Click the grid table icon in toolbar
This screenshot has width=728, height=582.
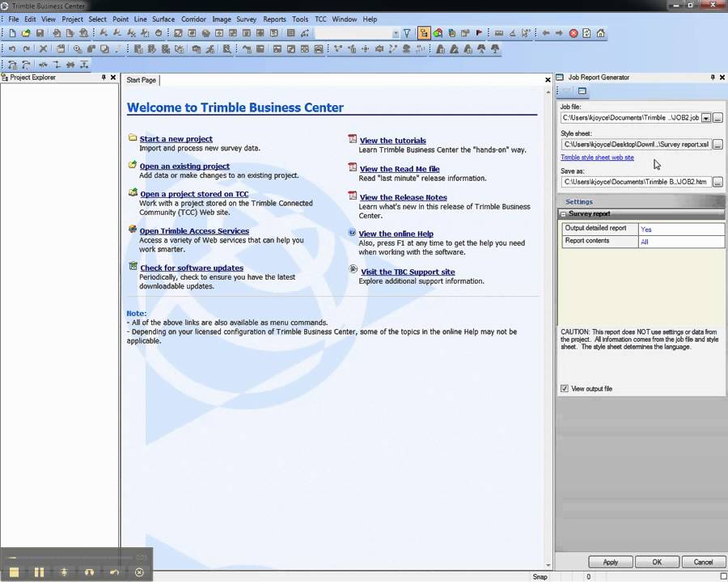tap(290, 33)
